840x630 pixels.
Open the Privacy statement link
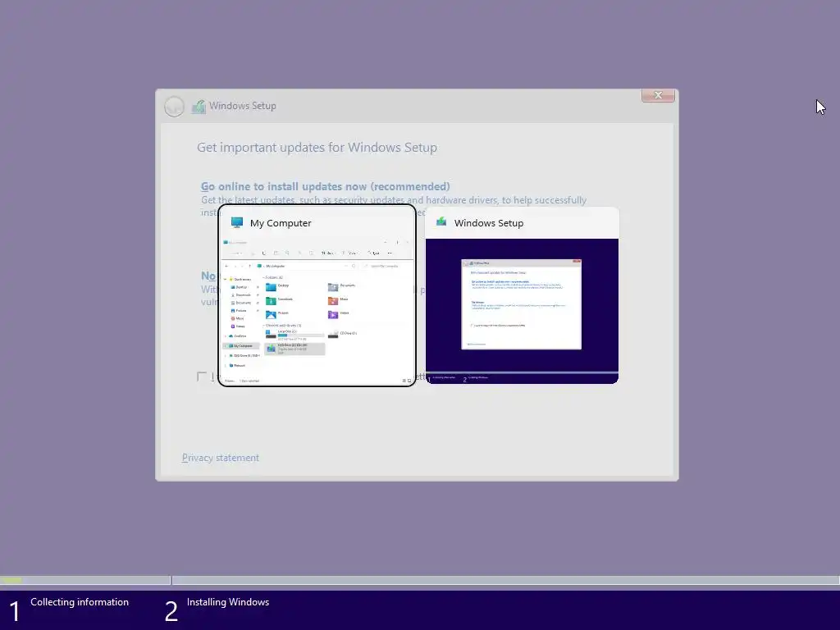pyautogui.click(x=220, y=458)
